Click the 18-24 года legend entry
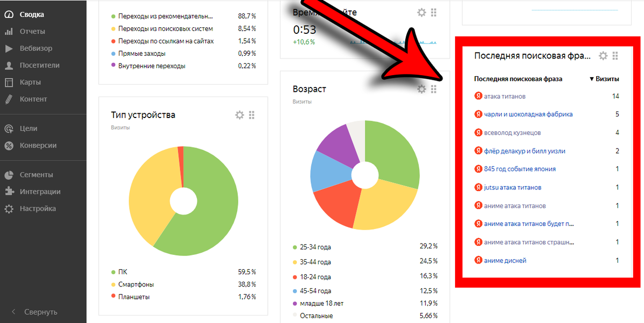The image size is (644, 323). [316, 277]
